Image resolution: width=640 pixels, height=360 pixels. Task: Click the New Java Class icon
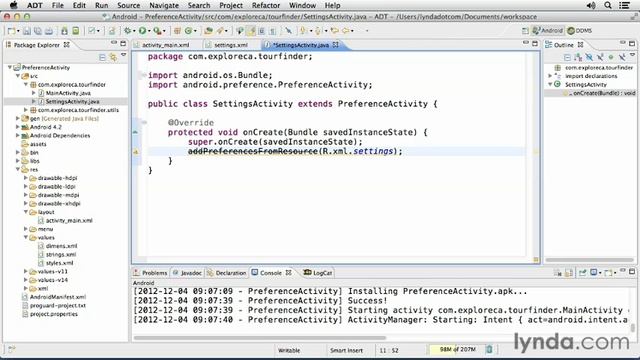tap(188, 31)
